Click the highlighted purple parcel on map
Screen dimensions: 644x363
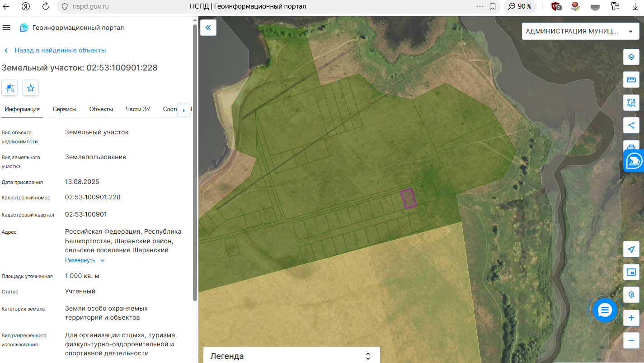point(409,198)
